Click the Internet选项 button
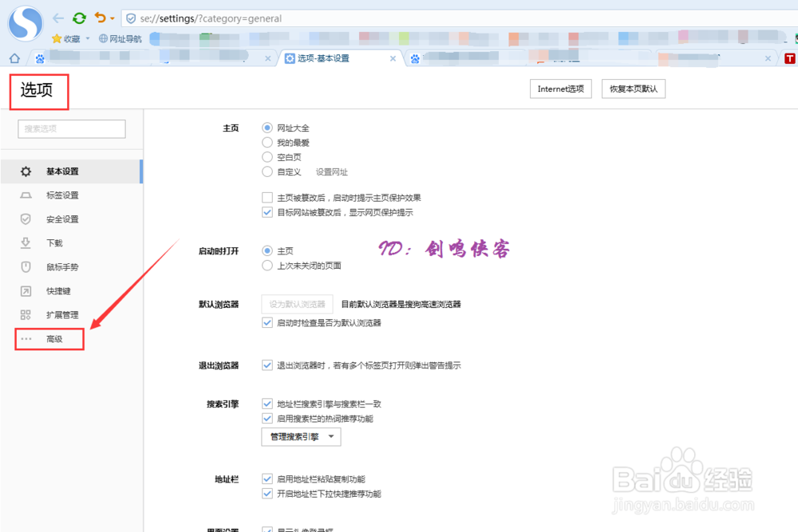Screen dimensions: 798x532 pyautogui.click(x=560, y=89)
